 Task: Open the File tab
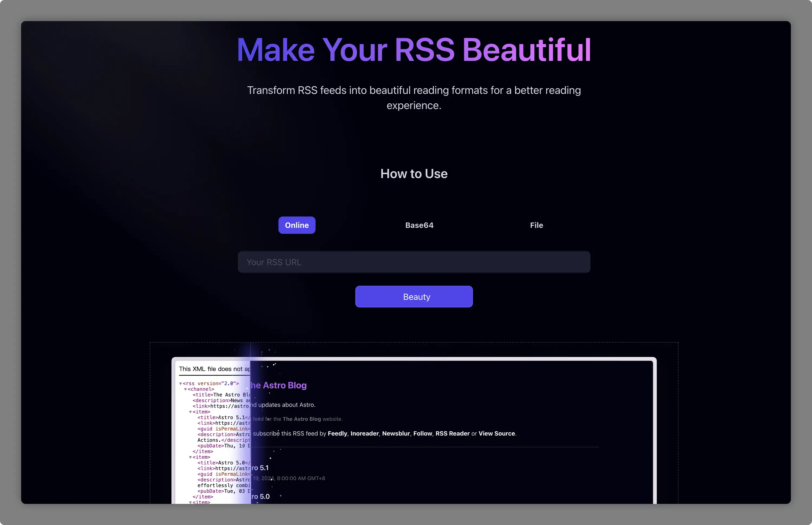536,225
